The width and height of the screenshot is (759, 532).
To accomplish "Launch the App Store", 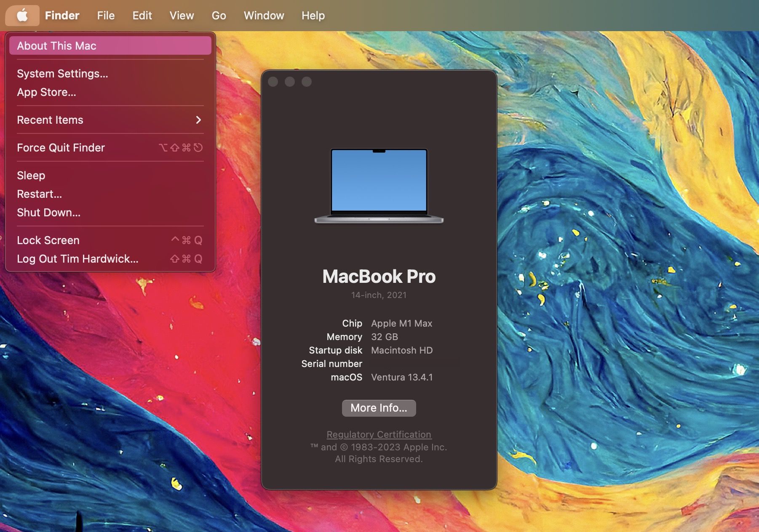I will [x=46, y=92].
